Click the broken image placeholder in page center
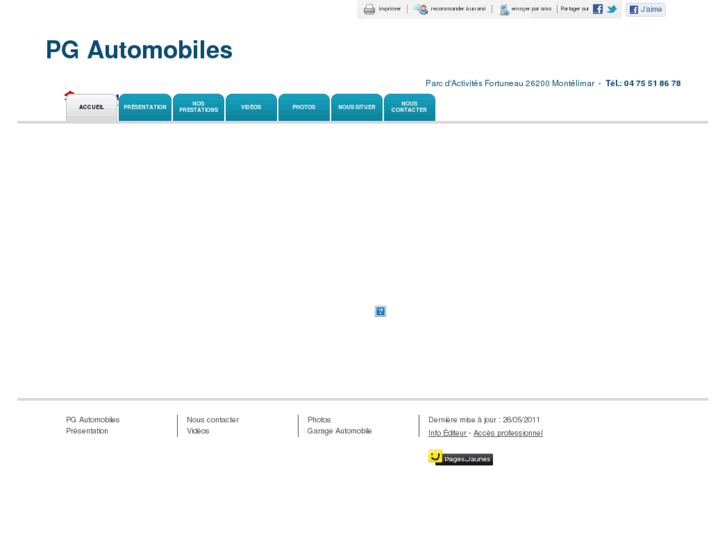 pyautogui.click(x=380, y=311)
